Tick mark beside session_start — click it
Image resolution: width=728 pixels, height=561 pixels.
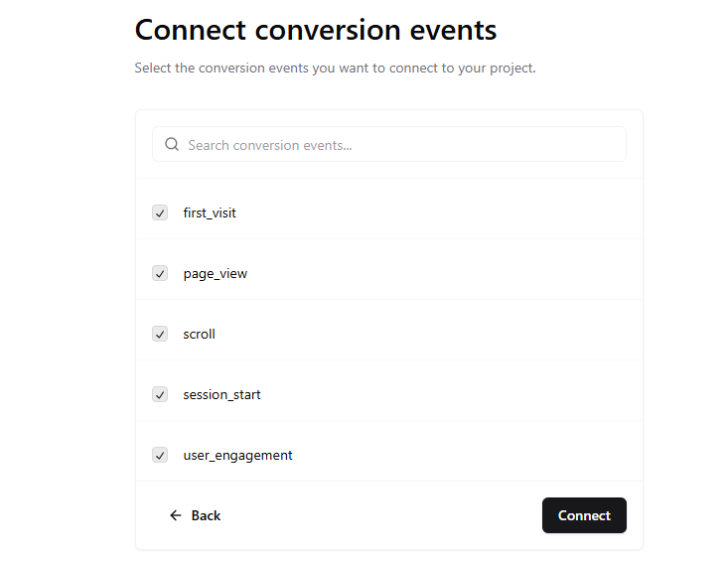(x=160, y=394)
